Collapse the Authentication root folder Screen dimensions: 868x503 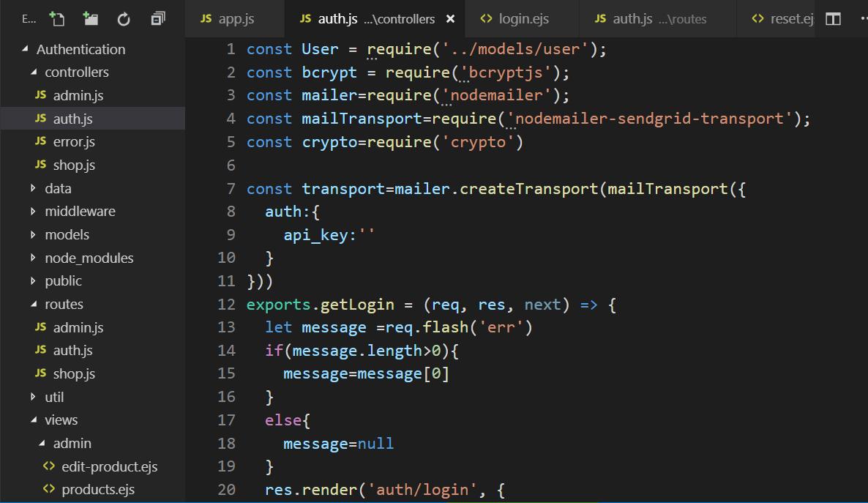pos(26,49)
